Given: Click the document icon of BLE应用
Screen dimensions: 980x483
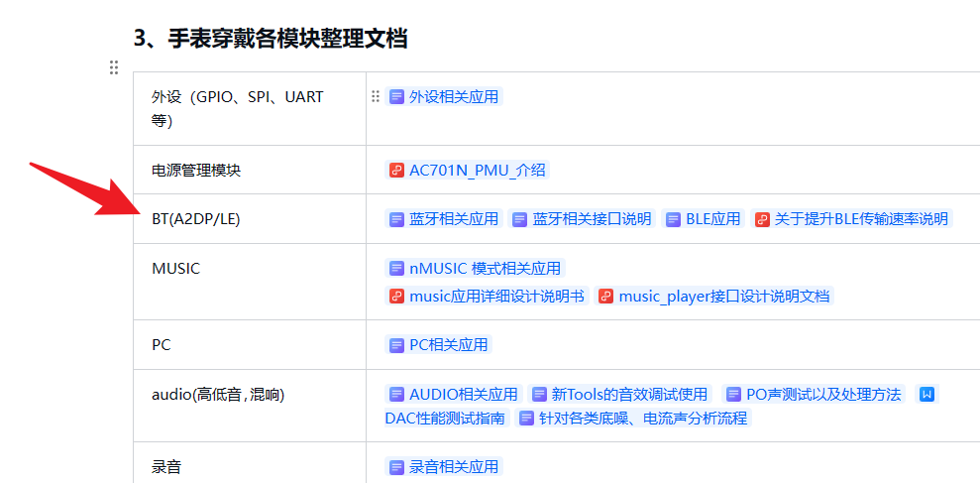Looking at the screenshot, I should 673,219.
